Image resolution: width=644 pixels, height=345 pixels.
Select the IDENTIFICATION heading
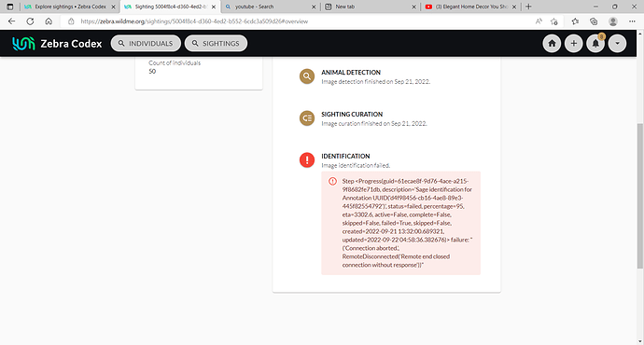[x=345, y=156]
